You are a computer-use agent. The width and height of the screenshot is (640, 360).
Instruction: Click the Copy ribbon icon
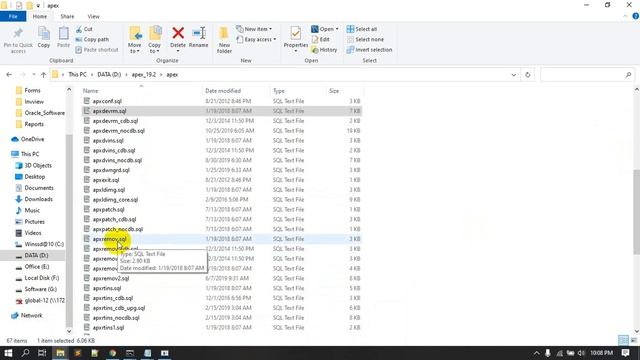coord(44,33)
